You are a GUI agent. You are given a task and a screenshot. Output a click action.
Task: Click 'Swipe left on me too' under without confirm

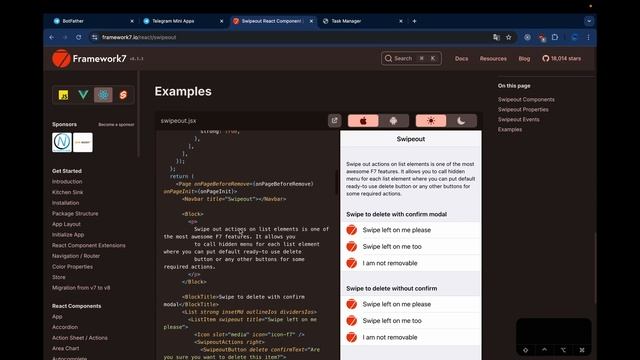coord(411,321)
